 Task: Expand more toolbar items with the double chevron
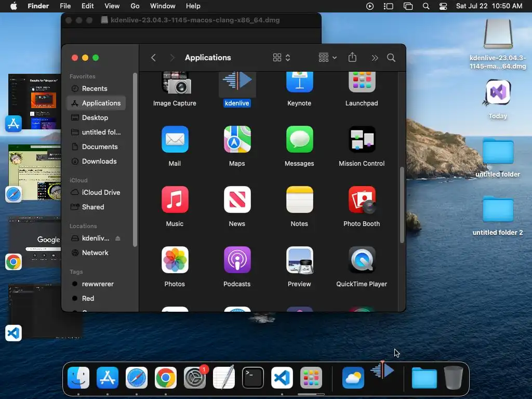point(375,58)
